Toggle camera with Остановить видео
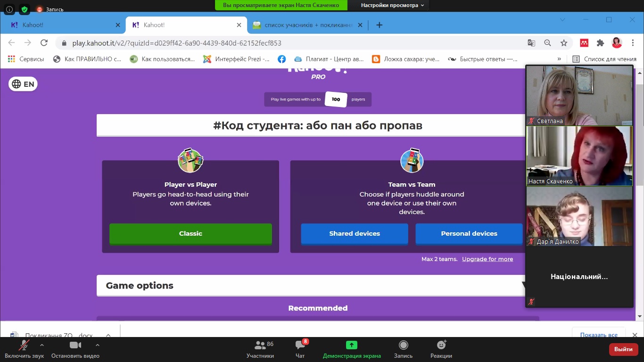 pyautogui.click(x=75, y=350)
